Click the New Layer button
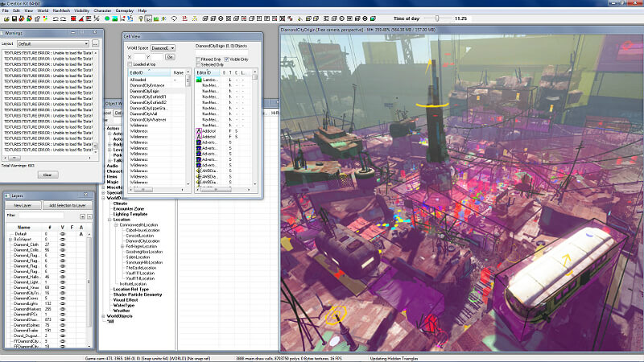 click(23, 206)
